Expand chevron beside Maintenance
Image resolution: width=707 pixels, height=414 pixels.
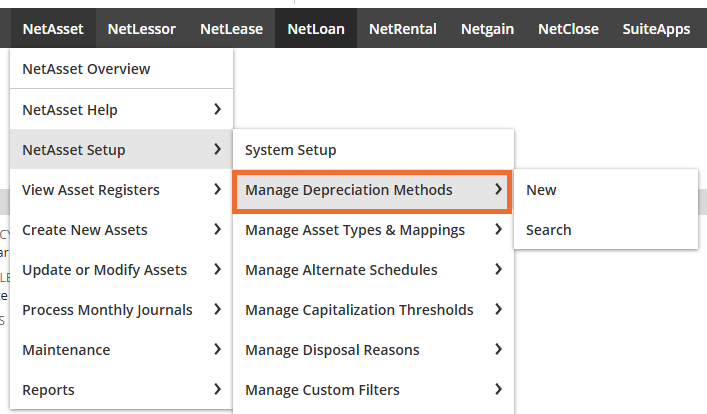coord(217,349)
